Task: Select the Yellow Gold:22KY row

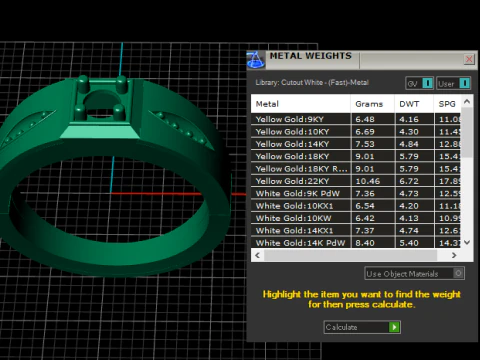Action: click(356, 181)
